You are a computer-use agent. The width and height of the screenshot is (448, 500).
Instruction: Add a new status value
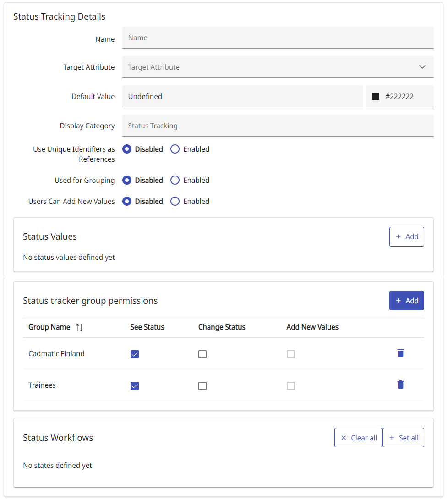[x=406, y=237]
